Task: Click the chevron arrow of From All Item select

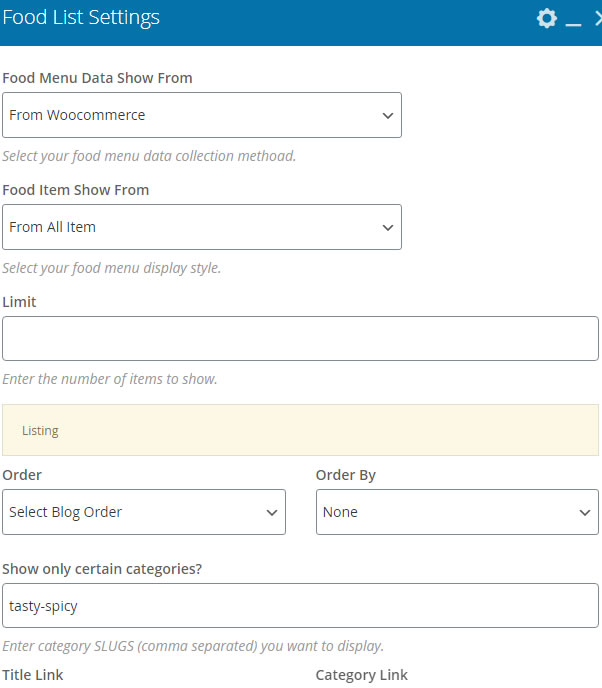Action: click(388, 228)
